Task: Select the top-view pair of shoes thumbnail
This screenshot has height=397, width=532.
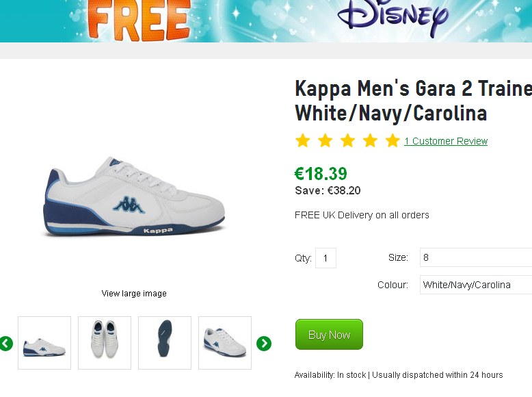Action: point(105,343)
